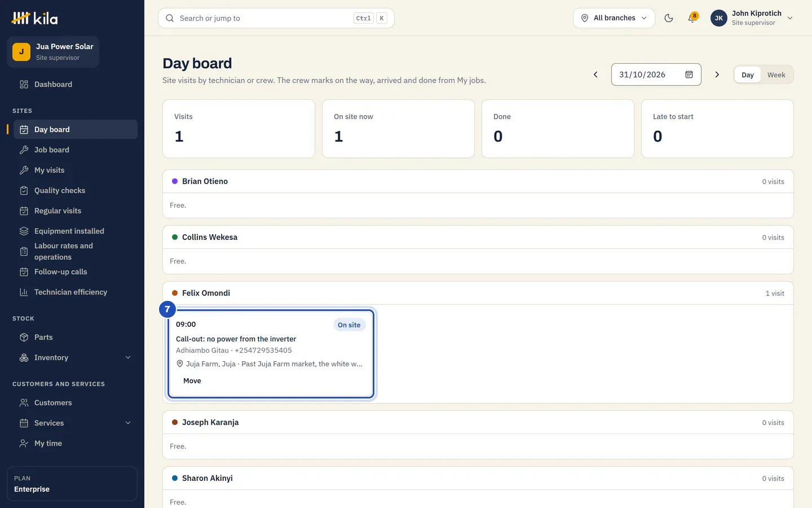
Task: Switch the board to Week view
Action: [776, 75]
